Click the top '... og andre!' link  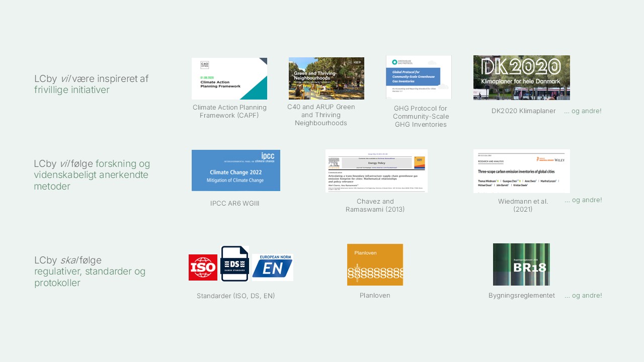click(x=583, y=111)
